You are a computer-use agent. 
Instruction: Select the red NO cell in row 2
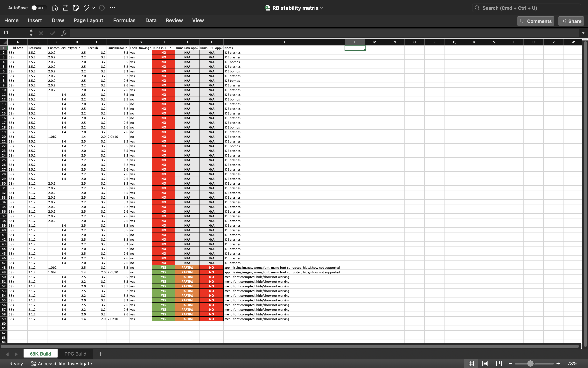tap(164, 53)
